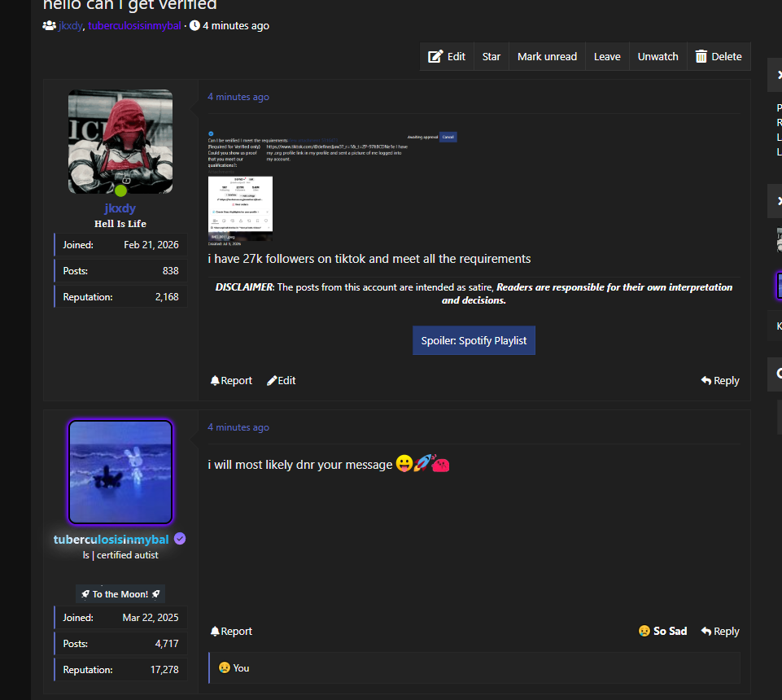The image size is (782, 700).
Task: Click second post's 4 minutes ago timestamp
Action: (238, 427)
